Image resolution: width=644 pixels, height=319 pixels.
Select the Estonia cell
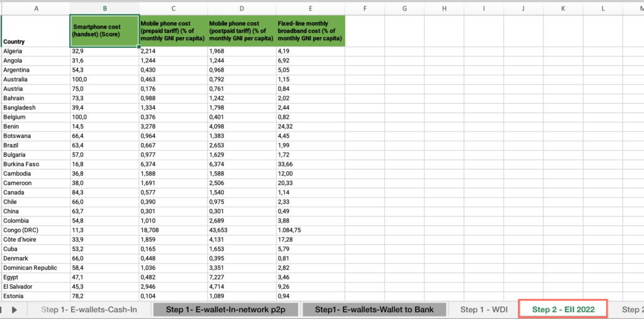[36, 296]
